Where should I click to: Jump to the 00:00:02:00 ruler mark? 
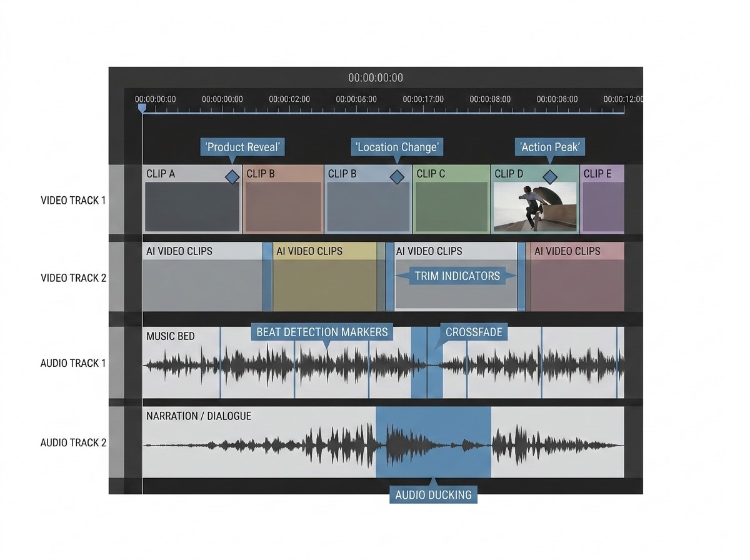coord(289,99)
